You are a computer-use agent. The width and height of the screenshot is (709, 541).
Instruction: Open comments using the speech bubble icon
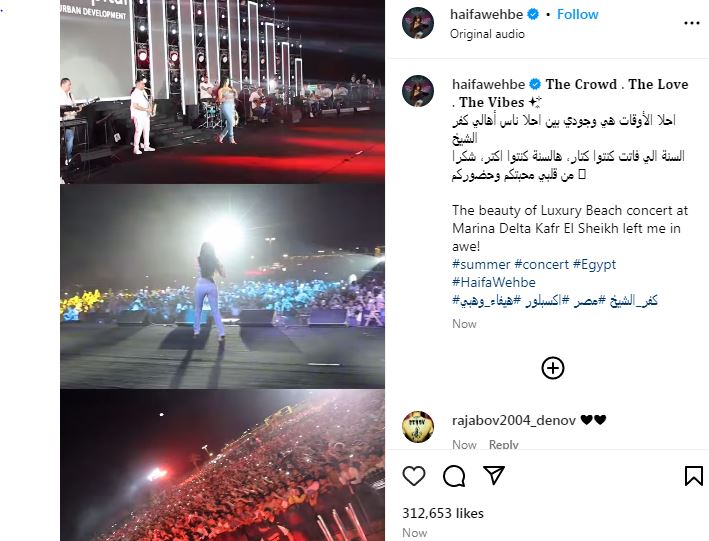(x=454, y=476)
